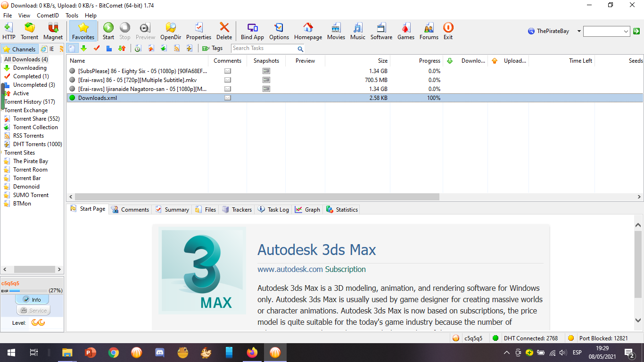Open DHT Torrents (1000) in the sidebar
The width and height of the screenshot is (644, 362).
point(37,144)
